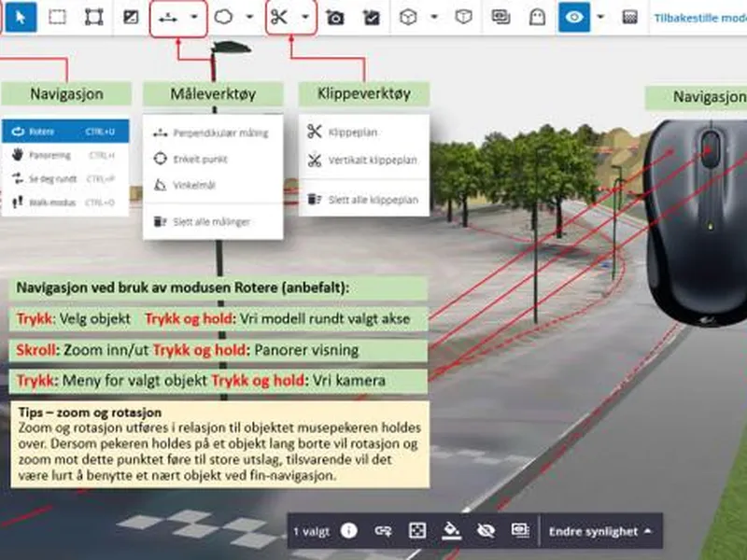Select Vertikalt klippeplan menu entry

pos(364,160)
